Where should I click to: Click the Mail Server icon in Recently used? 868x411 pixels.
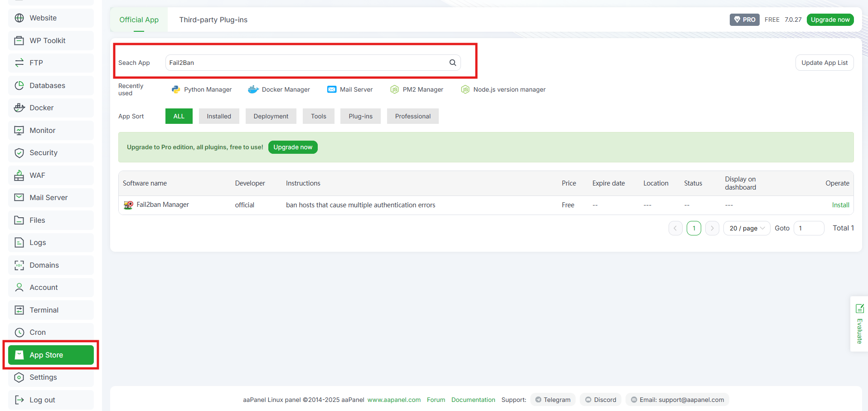click(332, 89)
